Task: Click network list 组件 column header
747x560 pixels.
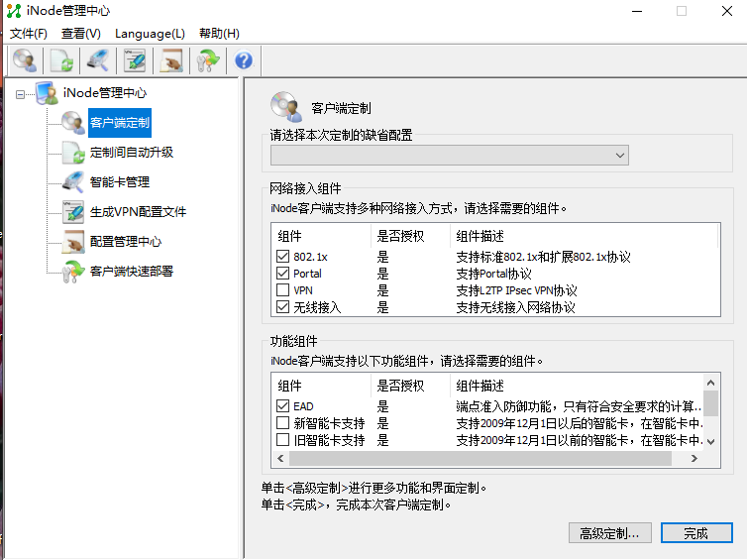Action: (x=321, y=236)
